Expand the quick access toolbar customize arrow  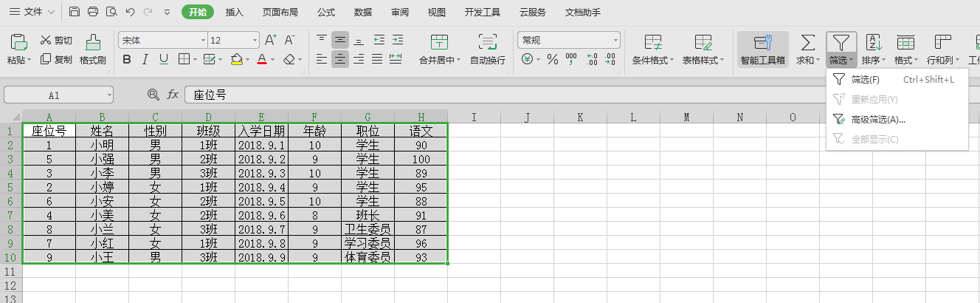pyautogui.click(x=167, y=12)
